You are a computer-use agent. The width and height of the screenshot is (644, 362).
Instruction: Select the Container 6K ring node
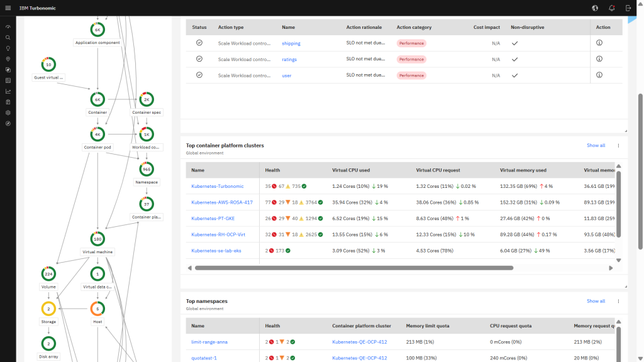coord(97,99)
